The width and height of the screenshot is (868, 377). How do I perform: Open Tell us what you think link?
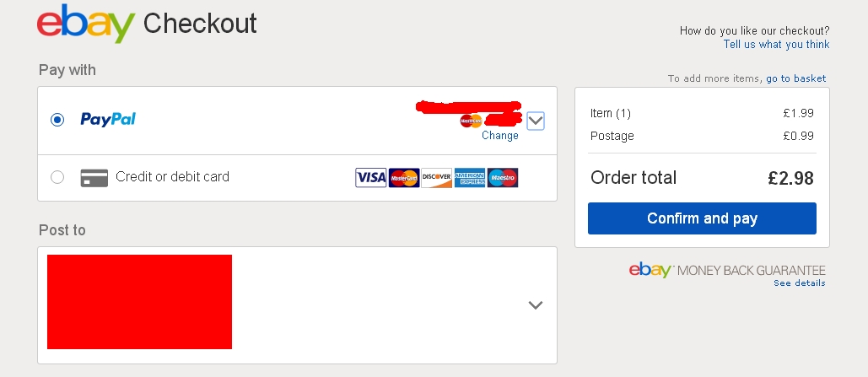coord(776,45)
